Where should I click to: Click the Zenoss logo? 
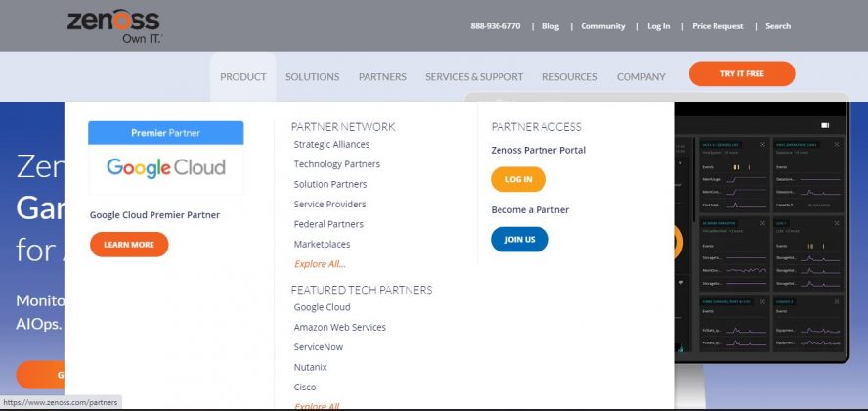114,26
